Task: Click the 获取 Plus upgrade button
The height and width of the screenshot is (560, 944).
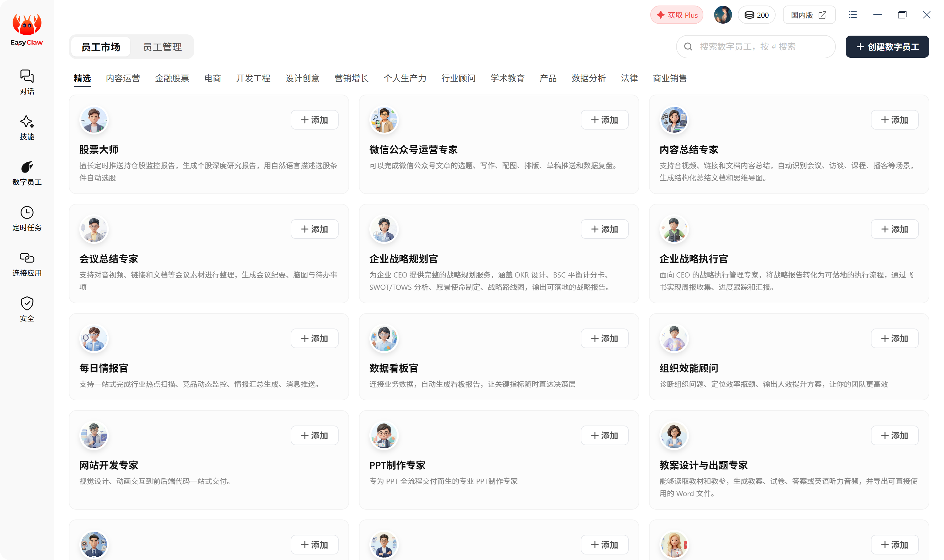Action: click(677, 15)
